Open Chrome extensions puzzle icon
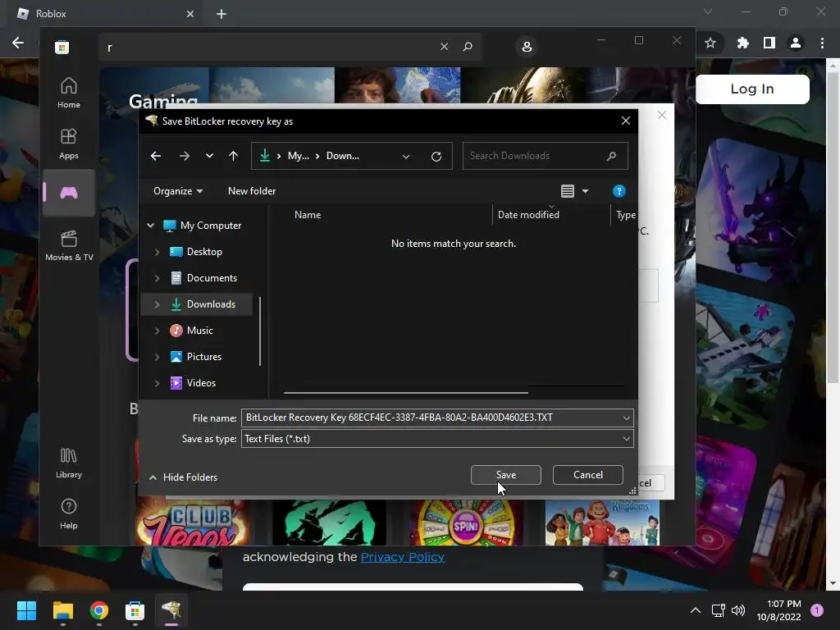The height and width of the screenshot is (630, 840). pos(742,43)
